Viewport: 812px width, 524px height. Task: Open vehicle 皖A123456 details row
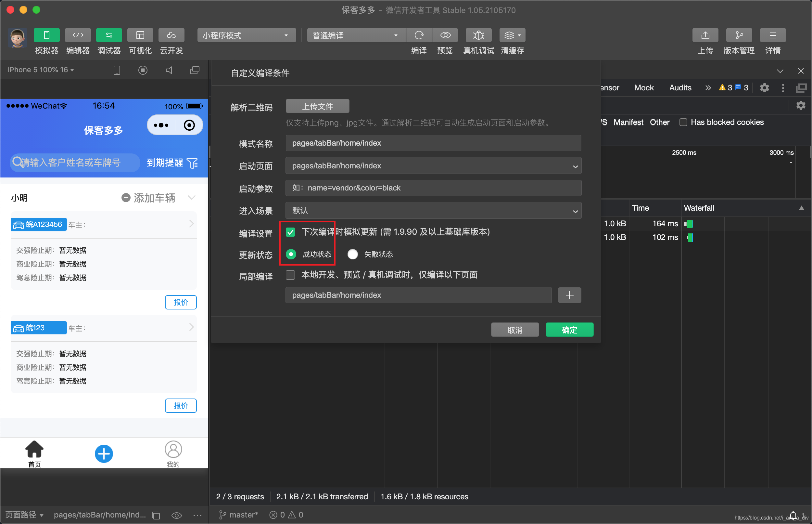coord(104,225)
